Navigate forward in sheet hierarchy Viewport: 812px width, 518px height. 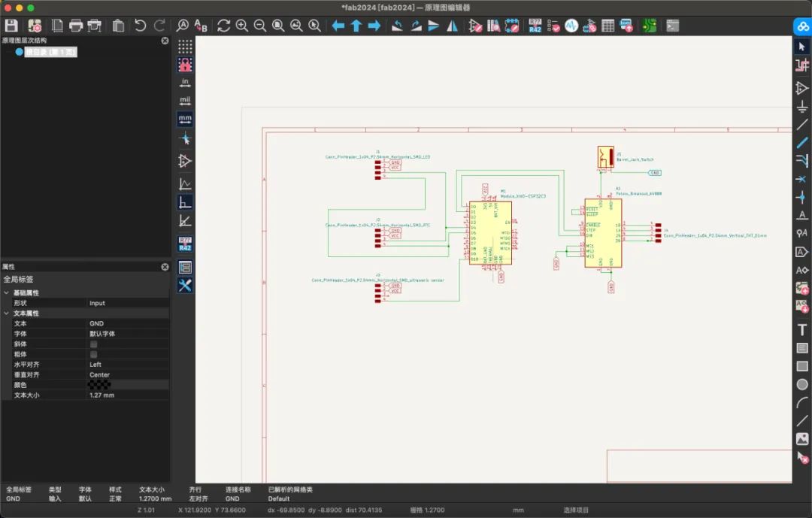[x=374, y=26]
